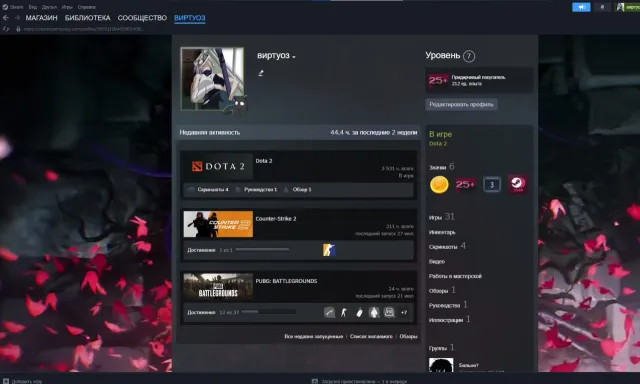Open the blue announcements megaphone button
The image size is (640, 384).
point(581,7)
